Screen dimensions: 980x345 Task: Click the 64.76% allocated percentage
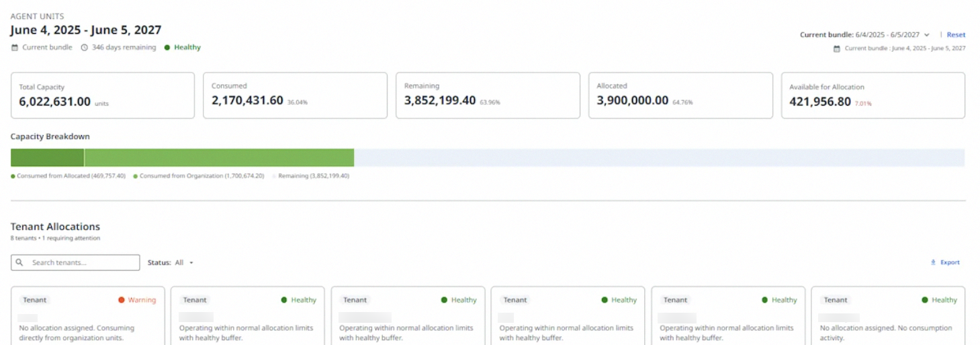(682, 103)
